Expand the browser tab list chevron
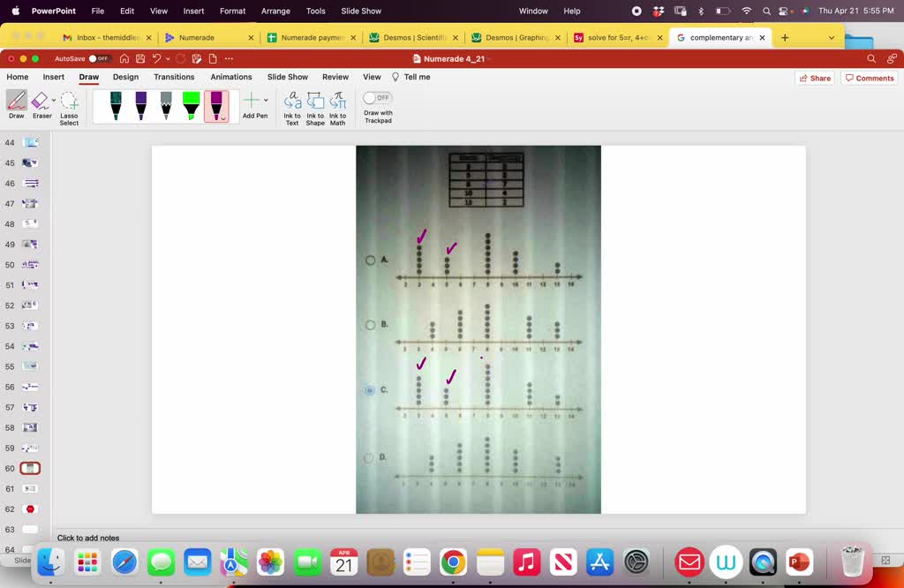The height and width of the screenshot is (588, 904). click(832, 37)
